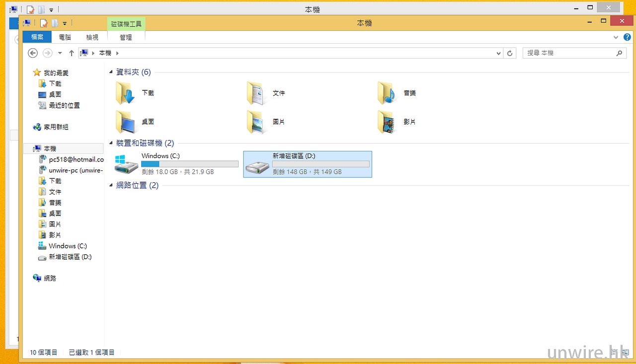
Task: Open the 檔案 menu tab
Action: [x=37, y=37]
